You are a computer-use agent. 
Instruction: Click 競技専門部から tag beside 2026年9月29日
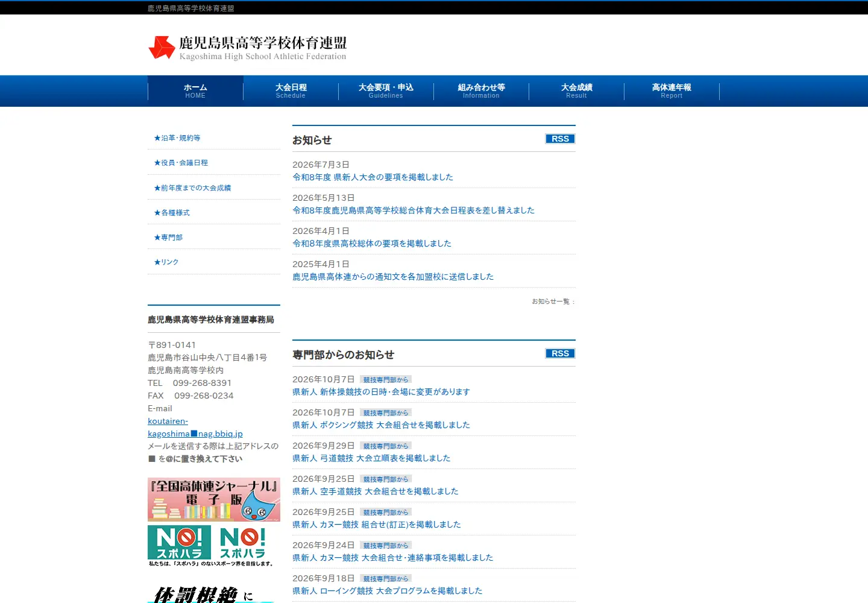[x=386, y=446]
